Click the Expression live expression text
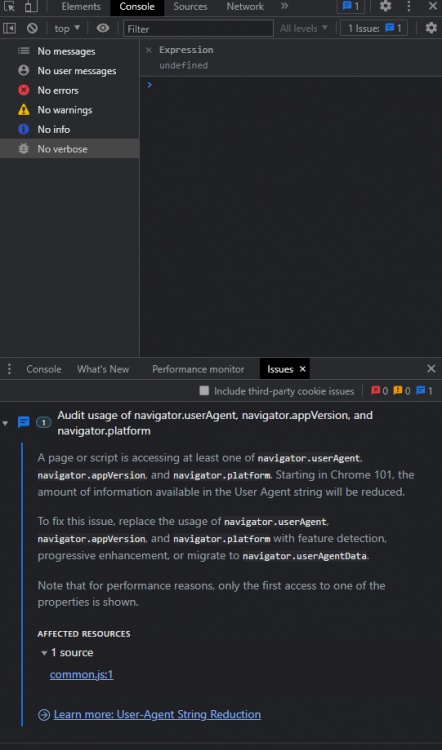The image size is (442, 750). (186, 50)
